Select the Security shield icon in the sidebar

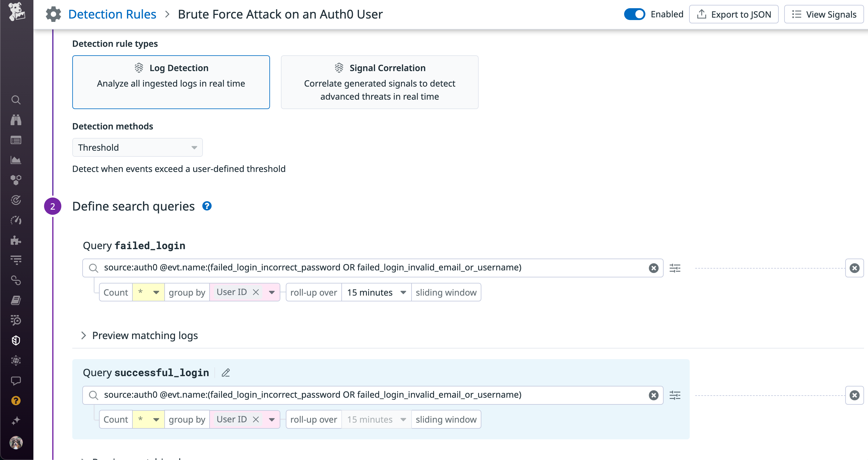[16, 340]
